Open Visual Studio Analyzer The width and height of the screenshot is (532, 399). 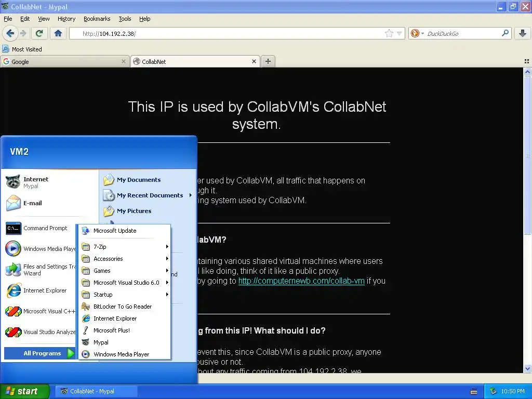(x=40, y=332)
